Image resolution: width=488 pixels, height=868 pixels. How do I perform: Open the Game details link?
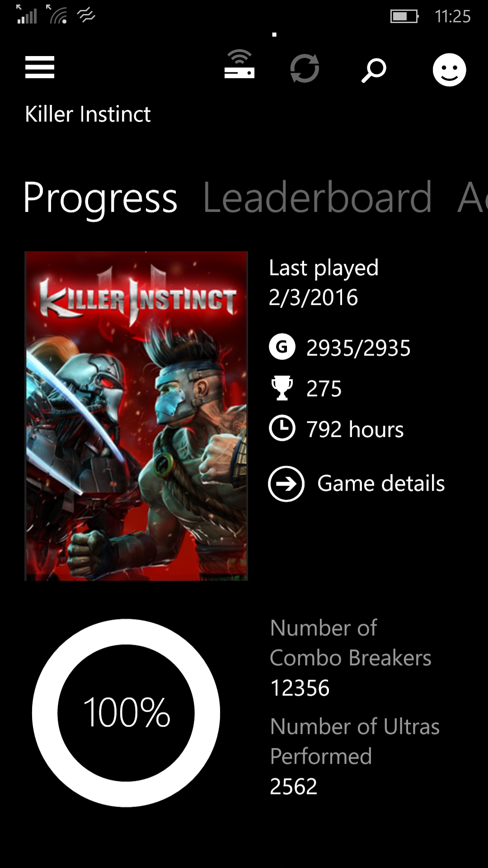(x=380, y=483)
